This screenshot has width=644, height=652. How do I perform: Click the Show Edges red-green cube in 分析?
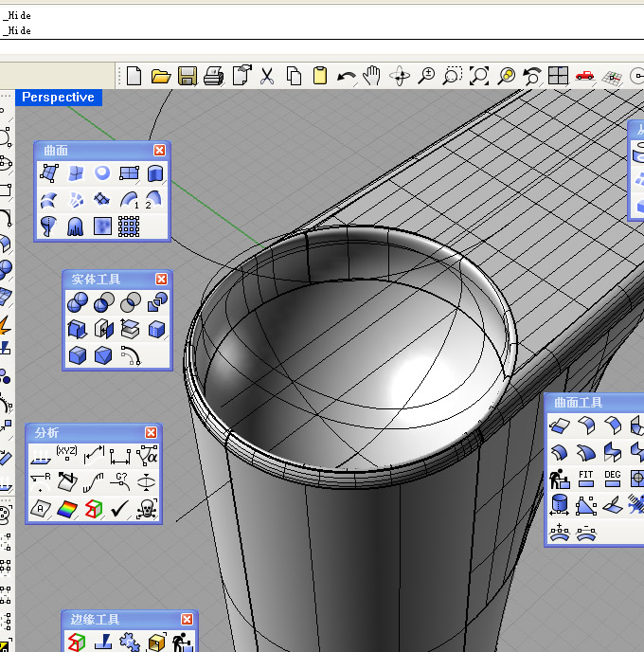94,509
